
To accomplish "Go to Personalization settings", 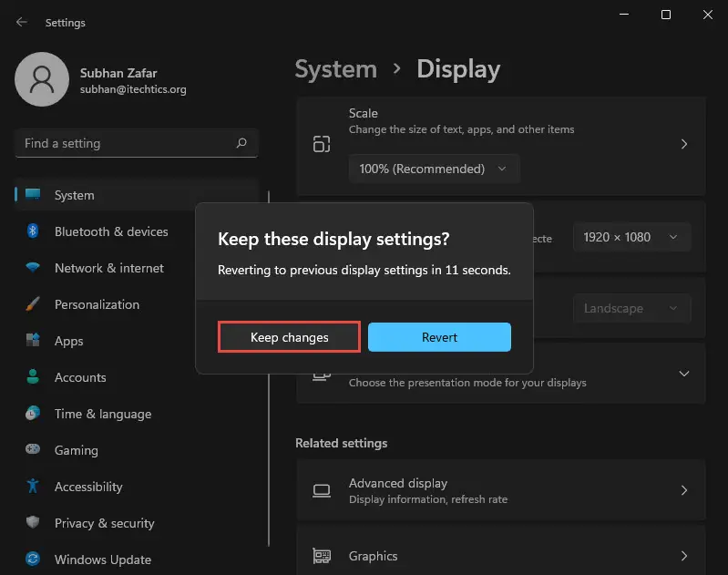I will 97,304.
